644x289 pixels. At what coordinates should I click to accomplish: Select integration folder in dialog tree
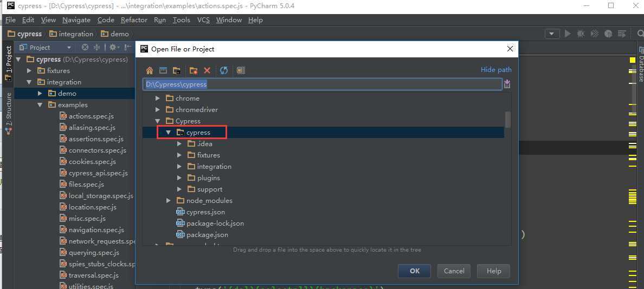point(209,167)
